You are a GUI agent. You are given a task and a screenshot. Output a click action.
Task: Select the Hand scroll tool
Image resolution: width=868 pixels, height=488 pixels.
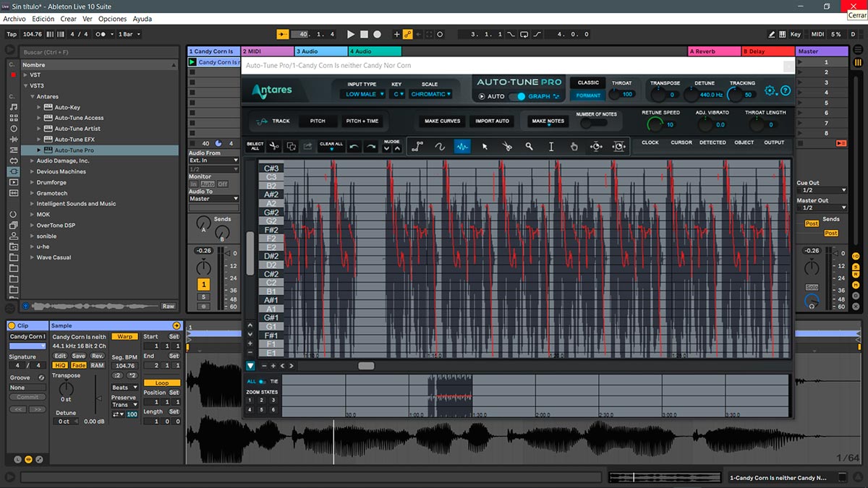click(x=574, y=147)
